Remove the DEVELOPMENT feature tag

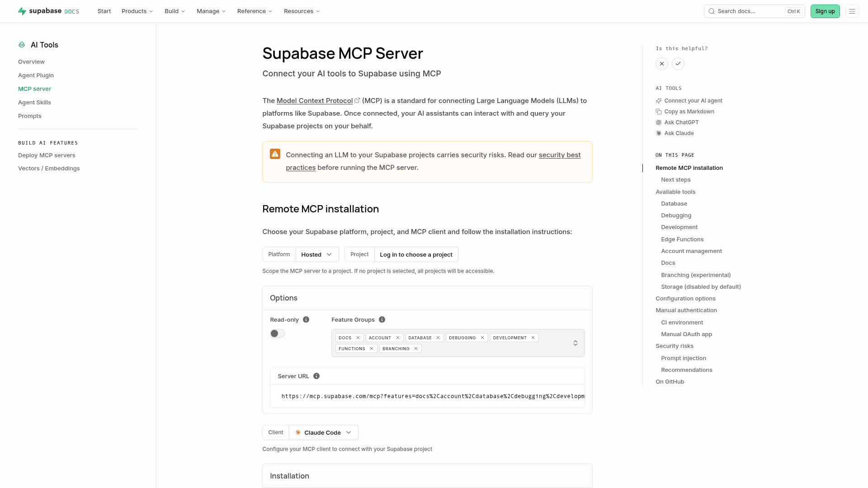pos(533,338)
